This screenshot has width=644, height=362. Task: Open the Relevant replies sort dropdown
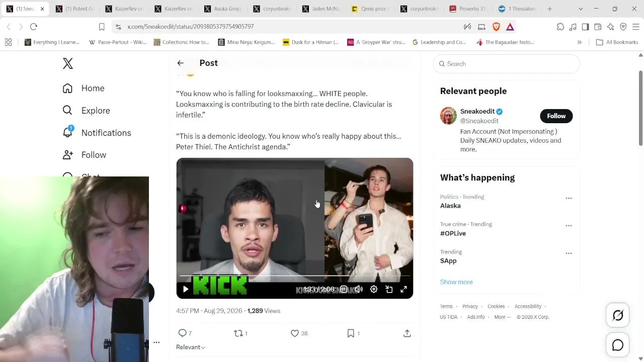pos(191,347)
